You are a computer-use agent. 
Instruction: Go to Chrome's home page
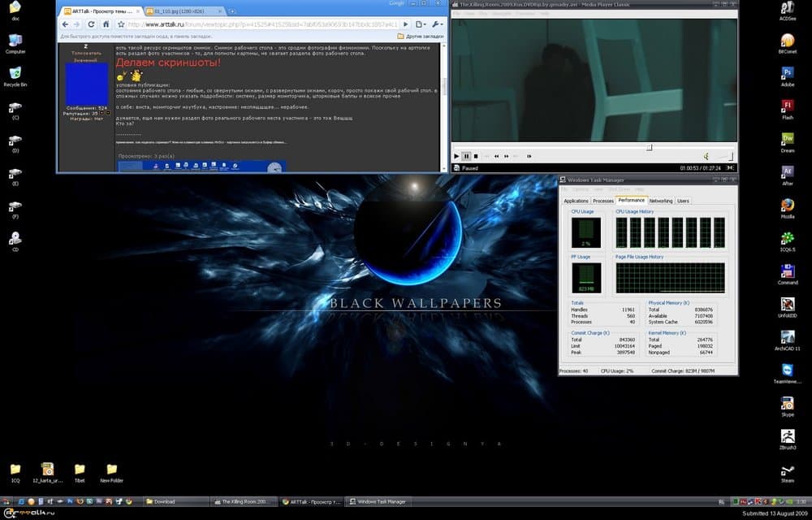coord(106,24)
